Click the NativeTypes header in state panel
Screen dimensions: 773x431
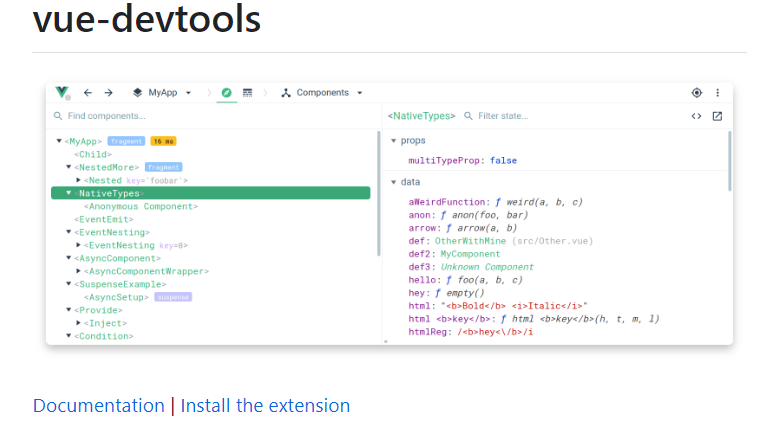coord(422,116)
